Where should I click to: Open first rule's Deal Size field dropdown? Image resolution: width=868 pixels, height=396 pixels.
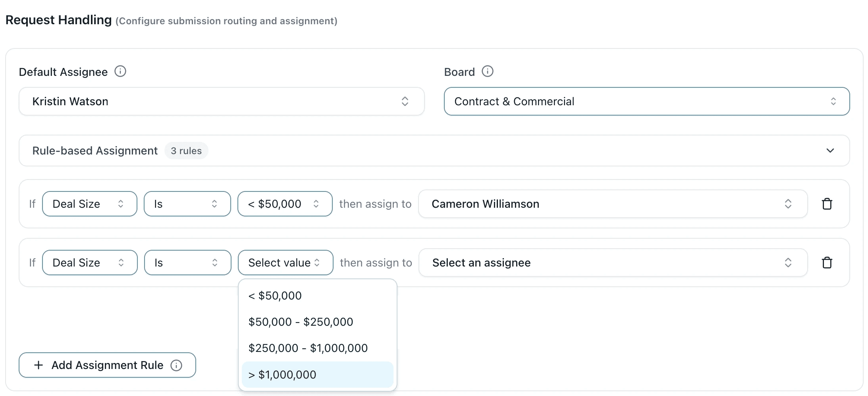point(89,204)
